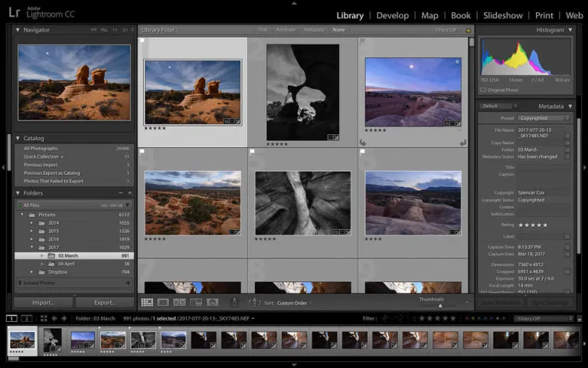This screenshot has width=588, height=368.
Task: Remove folder with minus icon
Action: pyautogui.click(x=121, y=193)
